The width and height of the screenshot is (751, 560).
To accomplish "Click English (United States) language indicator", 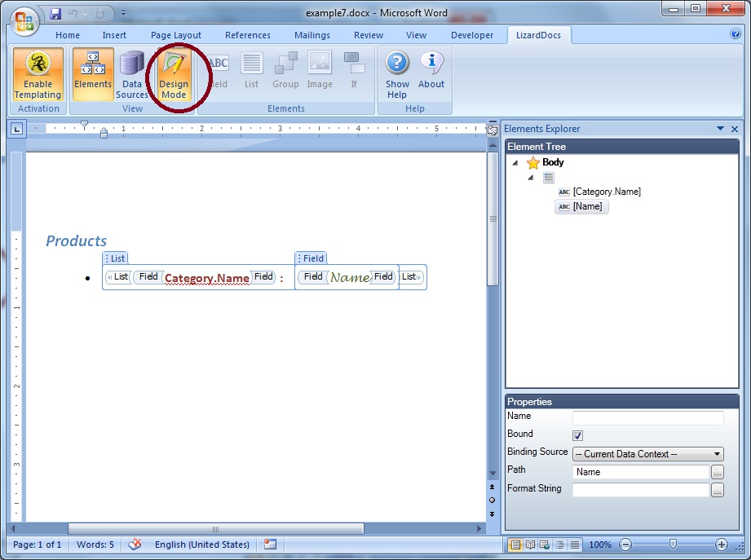I will (x=201, y=545).
